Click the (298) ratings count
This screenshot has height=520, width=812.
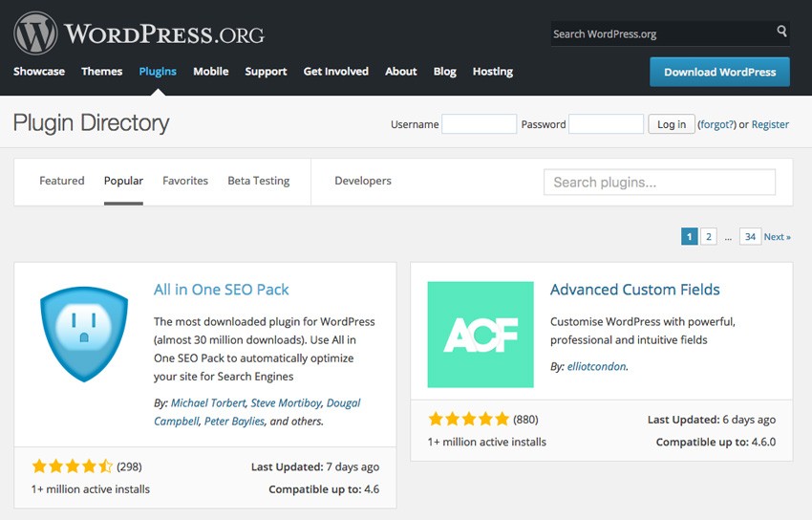tap(129, 466)
